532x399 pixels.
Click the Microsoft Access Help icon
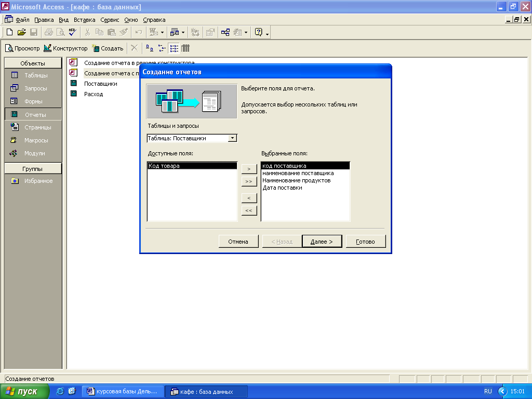[259, 32]
